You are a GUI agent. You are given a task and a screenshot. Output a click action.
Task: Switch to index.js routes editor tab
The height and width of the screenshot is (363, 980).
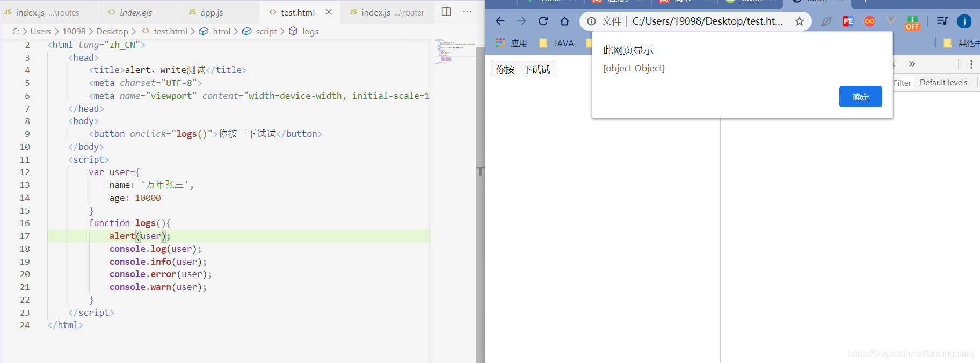pos(49,12)
